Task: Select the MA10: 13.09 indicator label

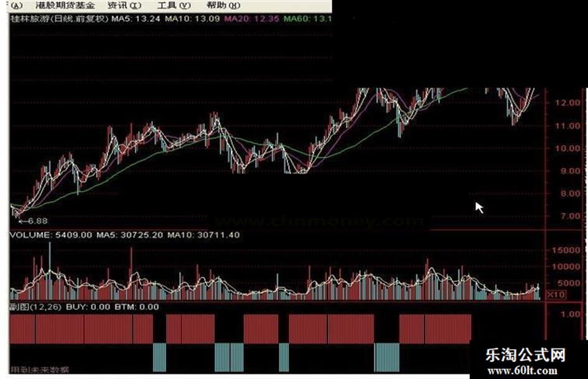Action: (192, 19)
